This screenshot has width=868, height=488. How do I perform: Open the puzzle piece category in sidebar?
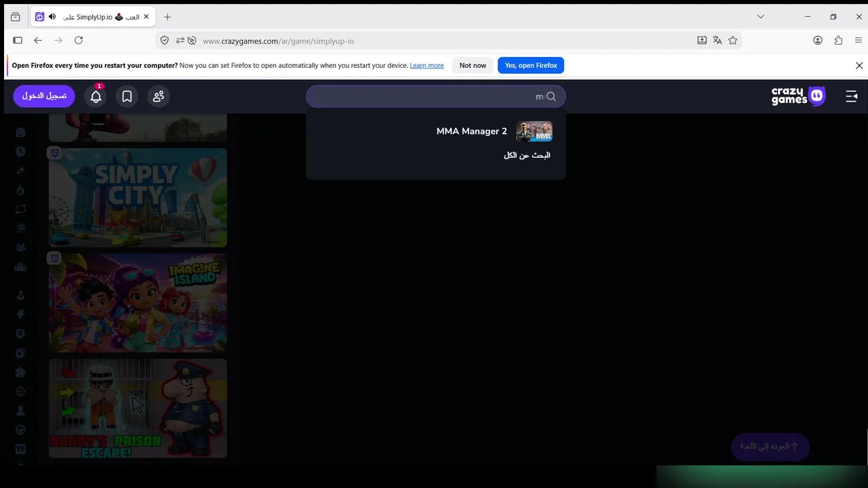pos(20,372)
